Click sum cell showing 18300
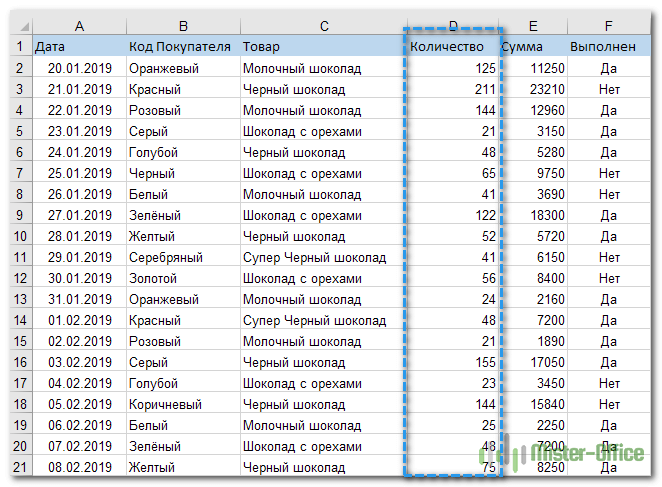Viewport: 662px width, 487px height. pyautogui.click(x=533, y=215)
